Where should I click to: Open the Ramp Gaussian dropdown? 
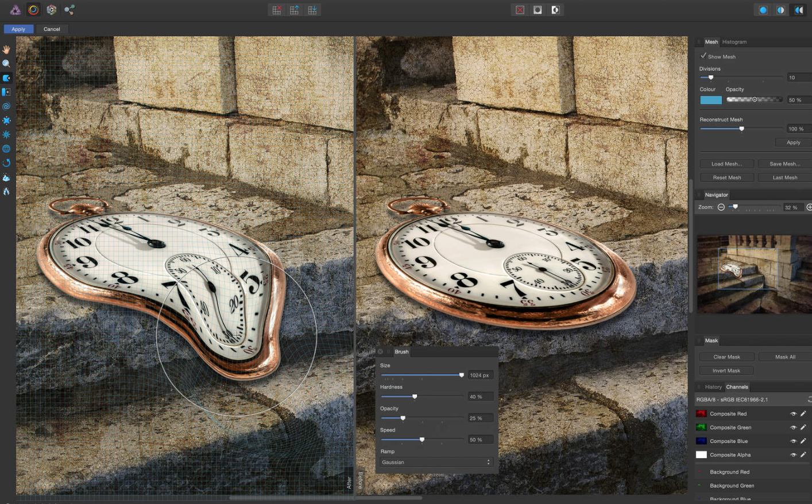point(436,462)
